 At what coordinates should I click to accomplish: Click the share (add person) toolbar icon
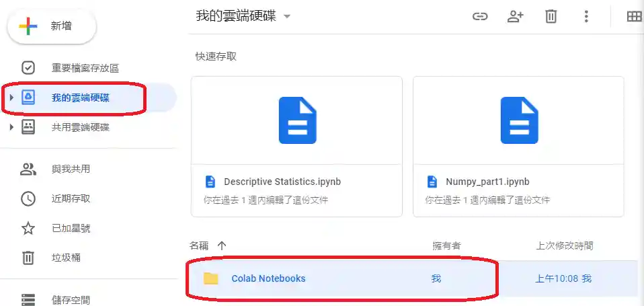[516, 16]
